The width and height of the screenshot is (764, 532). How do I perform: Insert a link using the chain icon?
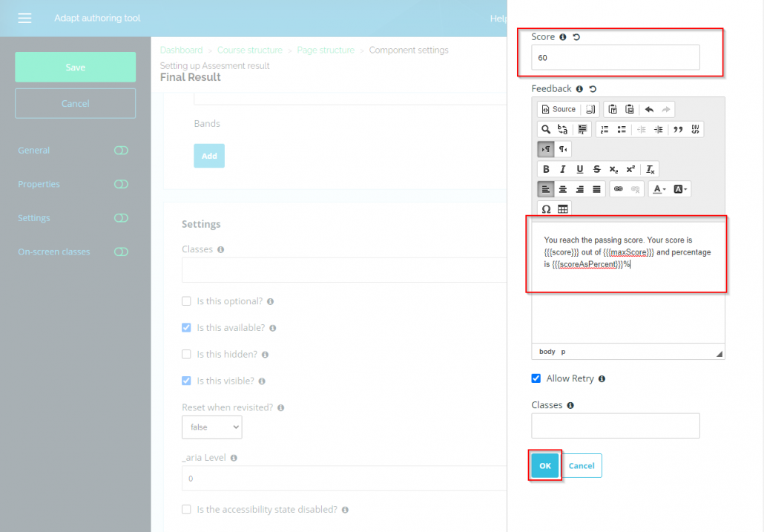pos(619,188)
